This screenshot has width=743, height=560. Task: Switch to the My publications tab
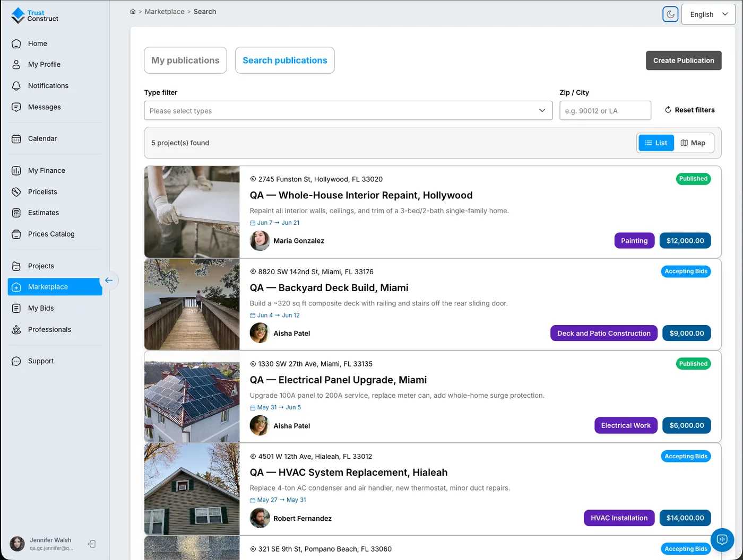(x=185, y=60)
